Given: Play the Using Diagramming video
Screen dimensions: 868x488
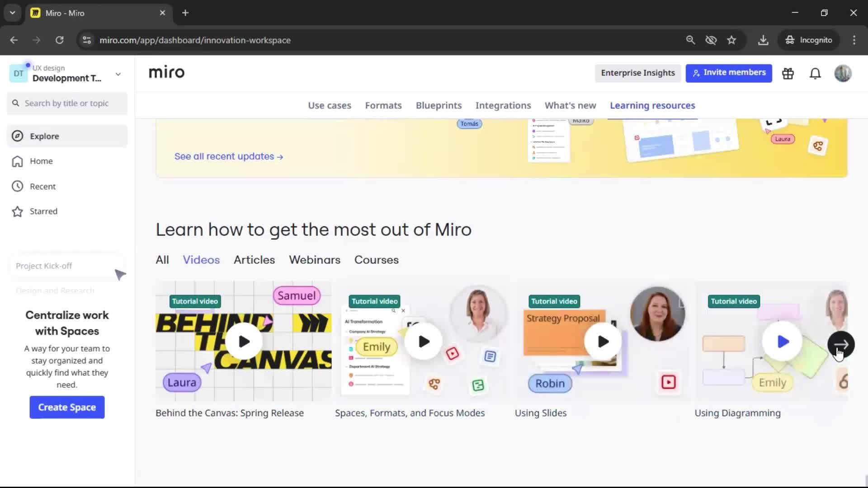Looking at the screenshot, I should coord(782,342).
